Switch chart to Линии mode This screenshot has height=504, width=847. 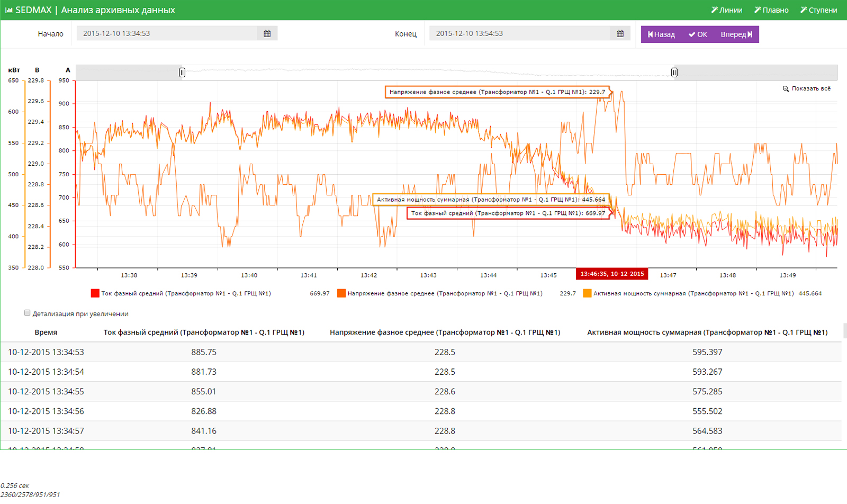726,10
